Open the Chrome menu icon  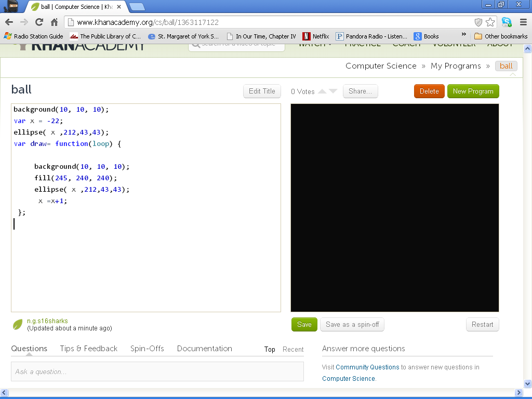(523, 22)
